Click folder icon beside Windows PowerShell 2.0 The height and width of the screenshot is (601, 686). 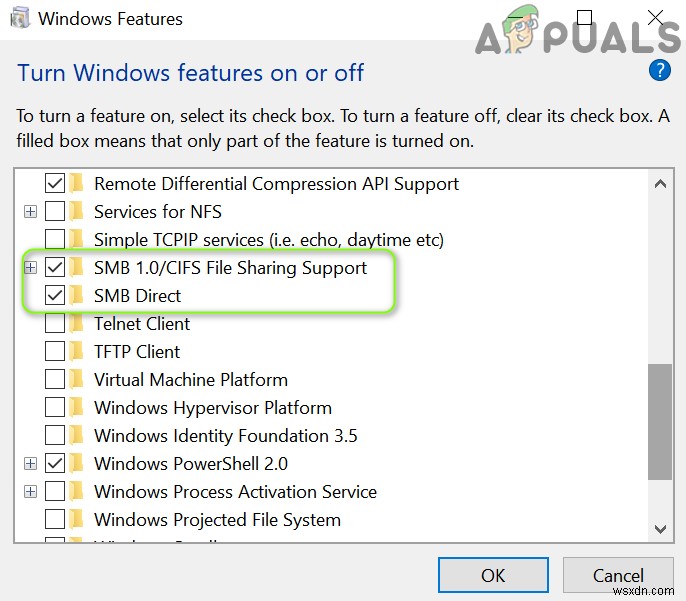pyautogui.click(x=78, y=464)
